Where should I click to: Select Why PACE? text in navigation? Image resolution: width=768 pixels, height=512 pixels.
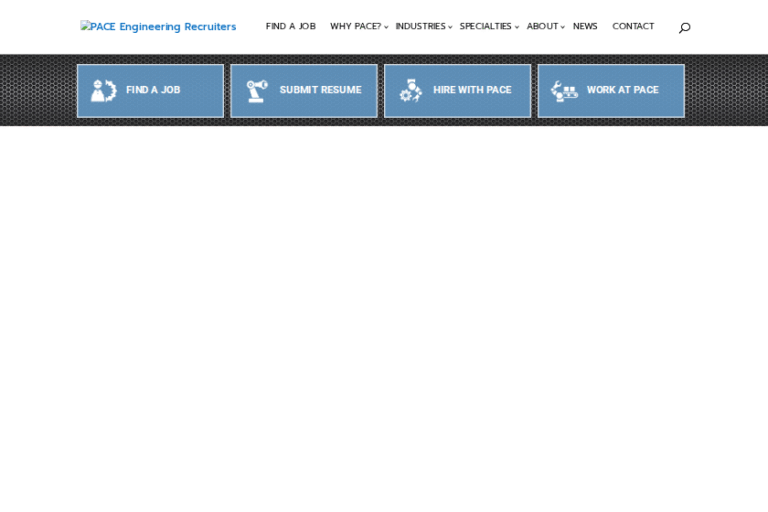[x=355, y=27]
